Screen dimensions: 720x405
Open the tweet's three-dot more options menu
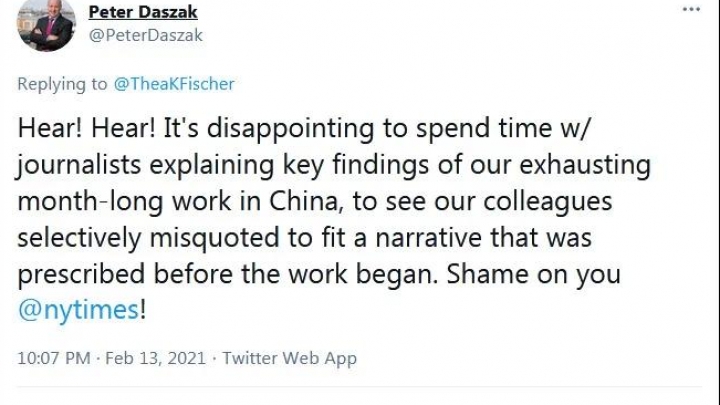point(692,9)
